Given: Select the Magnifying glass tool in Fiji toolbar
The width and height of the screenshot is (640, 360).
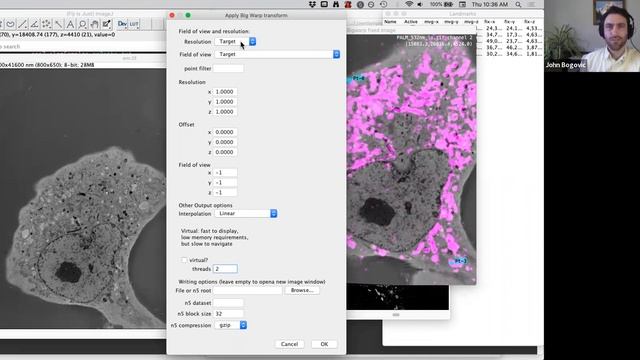Looking at the screenshot, I should pyautogui.click(x=82, y=24).
